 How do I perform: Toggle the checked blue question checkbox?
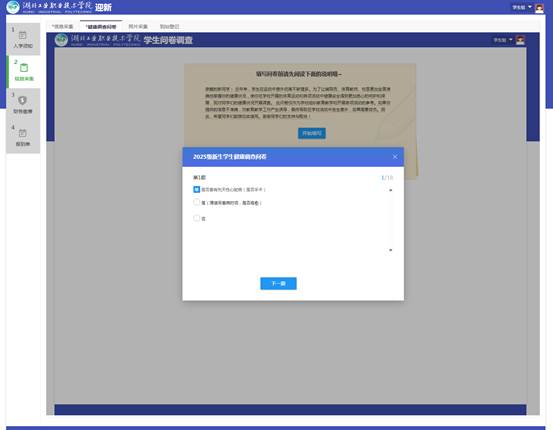196,189
